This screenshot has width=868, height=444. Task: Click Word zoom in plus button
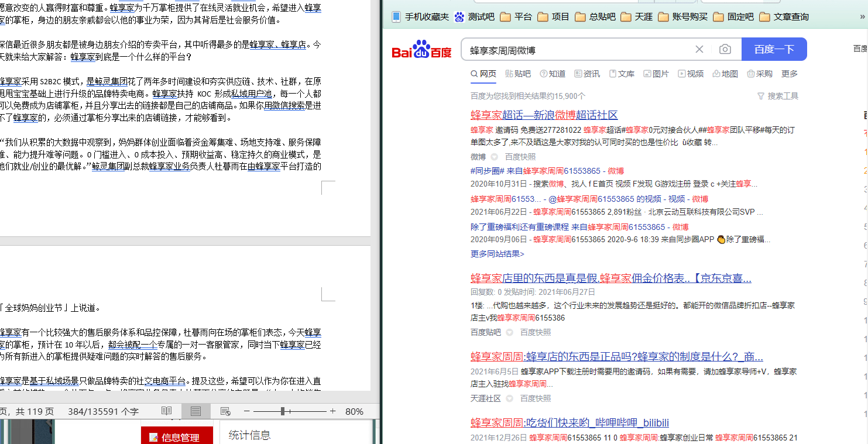click(x=333, y=411)
